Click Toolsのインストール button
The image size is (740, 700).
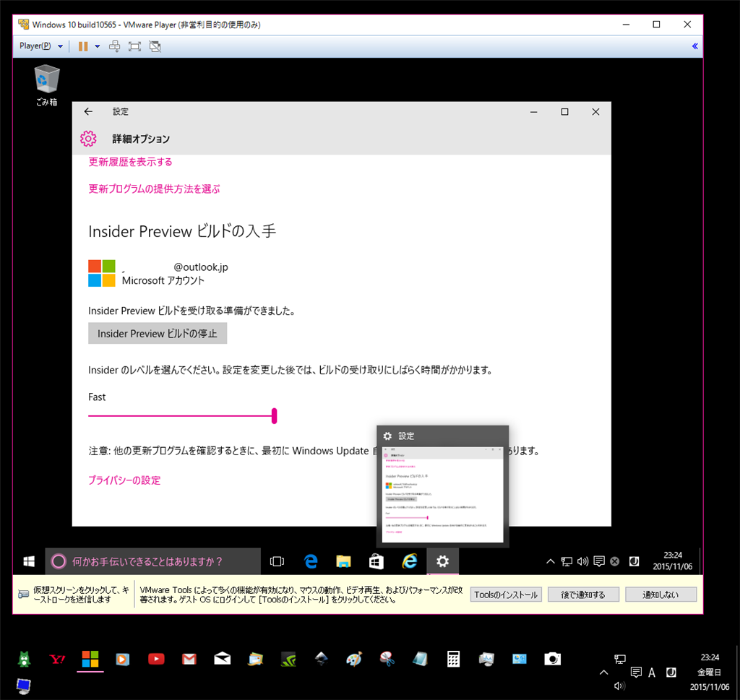[x=506, y=595]
